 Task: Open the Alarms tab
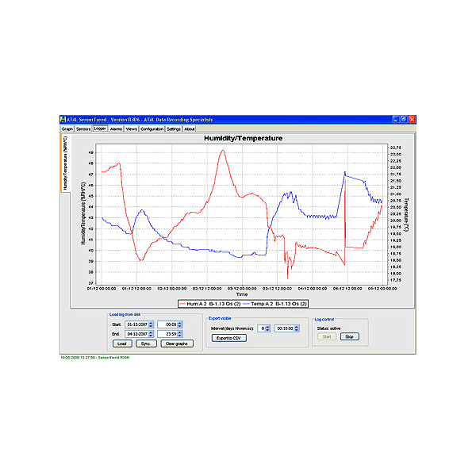click(116, 129)
